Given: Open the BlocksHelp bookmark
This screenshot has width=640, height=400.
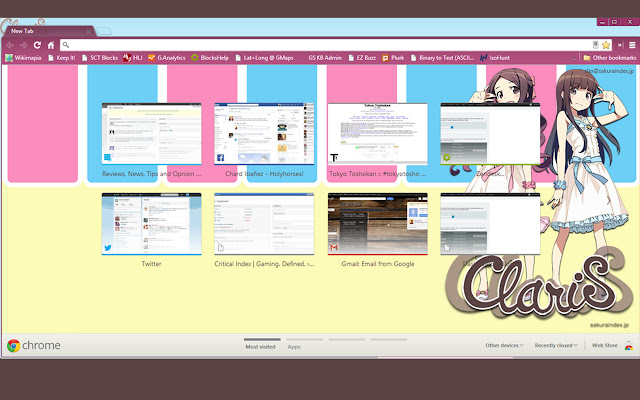Looking at the screenshot, I should [x=210, y=58].
